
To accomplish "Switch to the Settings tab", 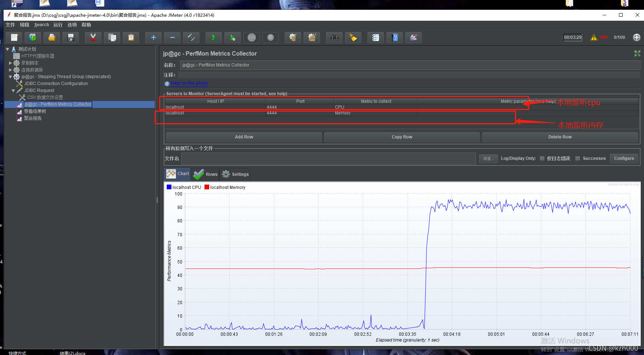I will [235, 174].
